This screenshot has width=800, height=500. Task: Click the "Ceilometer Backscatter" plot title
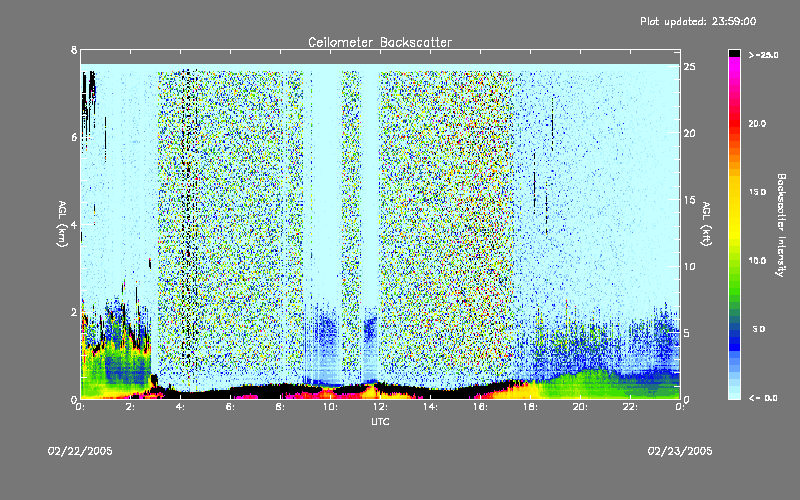[x=380, y=42]
